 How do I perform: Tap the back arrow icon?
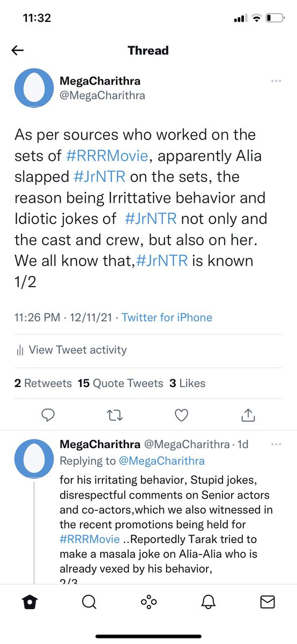[18, 50]
